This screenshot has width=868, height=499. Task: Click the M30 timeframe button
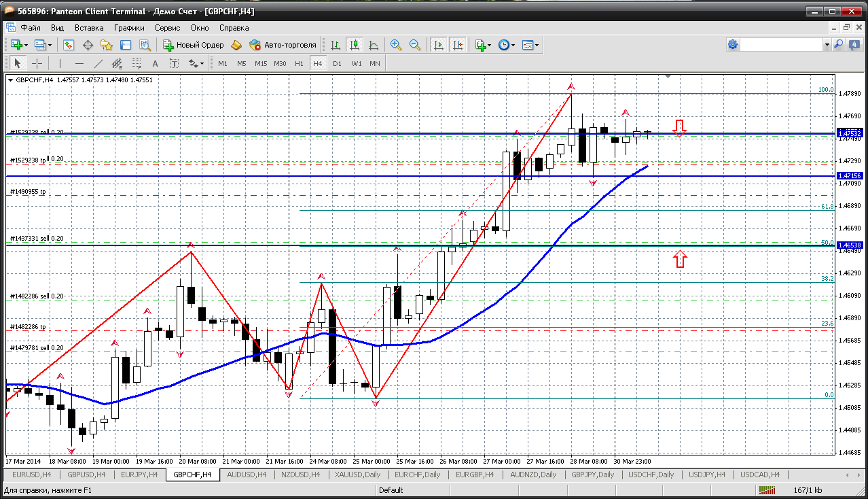[280, 63]
